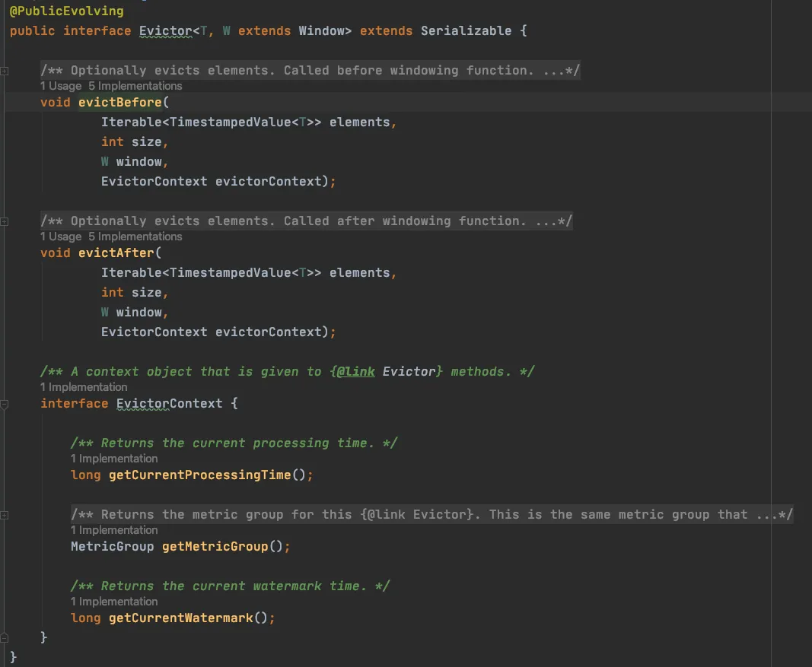Click the closing fold marker of EvictorContext
The height and width of the screenshot is (667, 812).
tap(5, 637)
